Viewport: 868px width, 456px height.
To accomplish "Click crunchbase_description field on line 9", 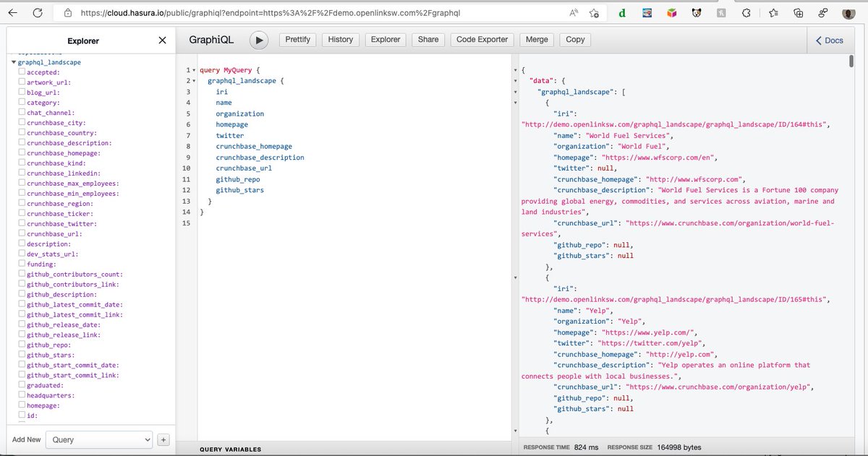I will (x=260, y=158).
